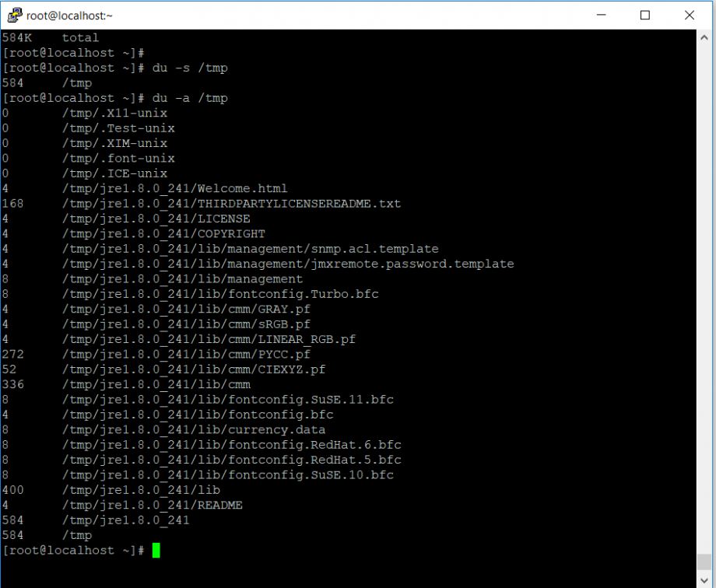716x588 pixels.
Task: Click the Welcome.html file path
Action: click(x=175, y=188)
